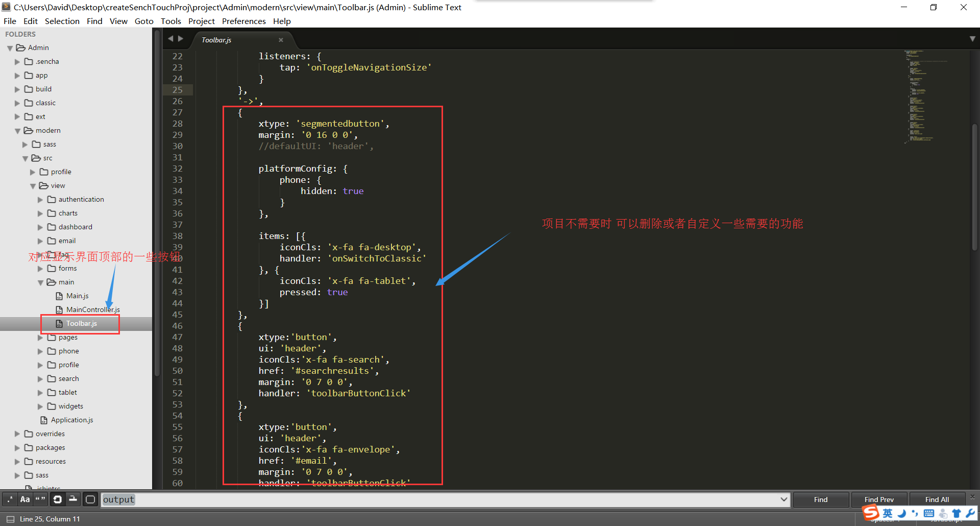The image size is (980, 526).
Task: Expand the .sencha folder
Action: [x=17, y=62]
